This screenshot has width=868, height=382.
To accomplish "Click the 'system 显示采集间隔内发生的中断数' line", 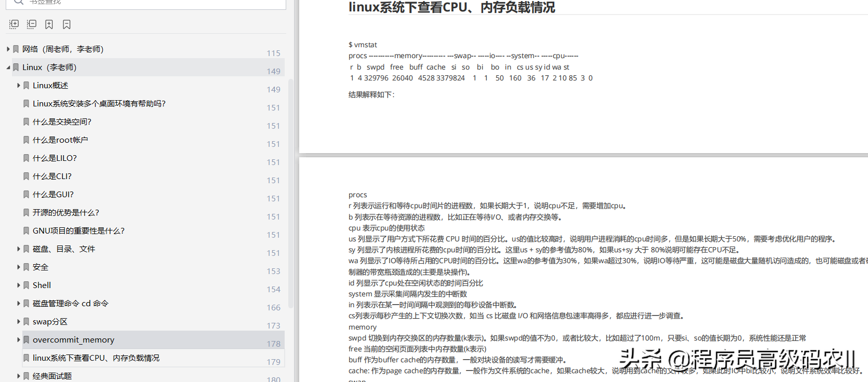I will pyautogui.click(x=408, y=294).
